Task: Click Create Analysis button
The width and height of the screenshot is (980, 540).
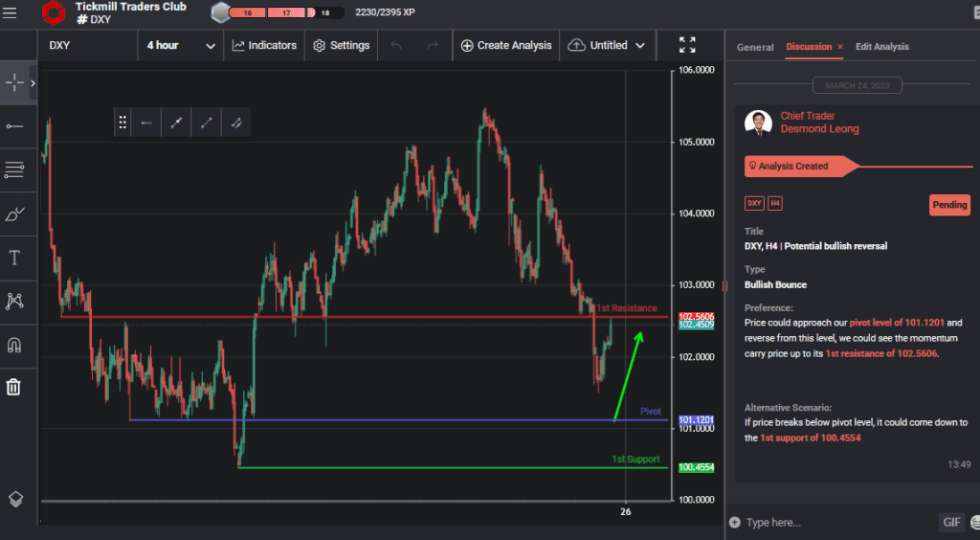Action: tap(506, 46)
